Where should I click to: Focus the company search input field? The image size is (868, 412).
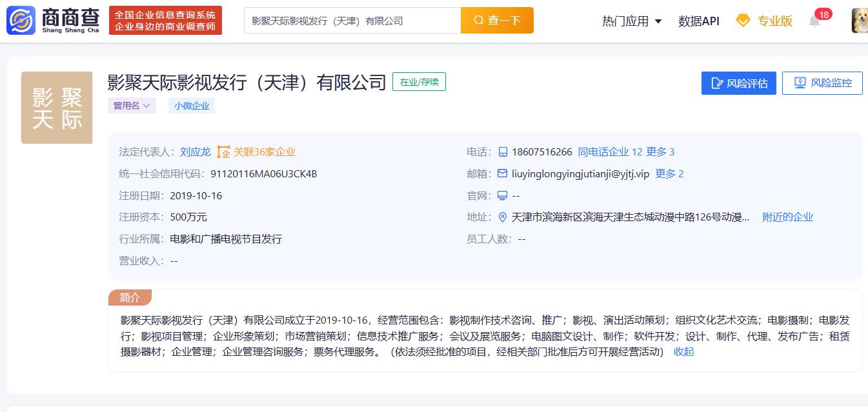(352, 21)
